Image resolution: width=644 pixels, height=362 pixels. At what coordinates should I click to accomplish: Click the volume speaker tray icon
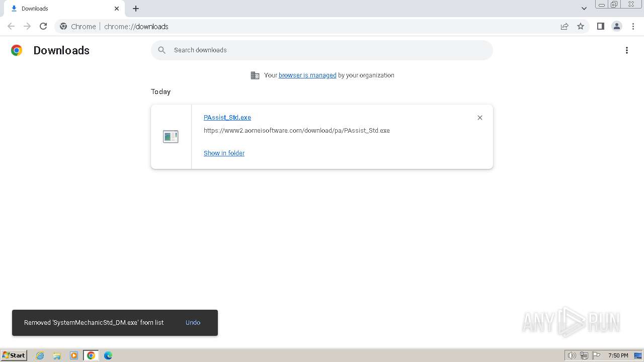572,355
